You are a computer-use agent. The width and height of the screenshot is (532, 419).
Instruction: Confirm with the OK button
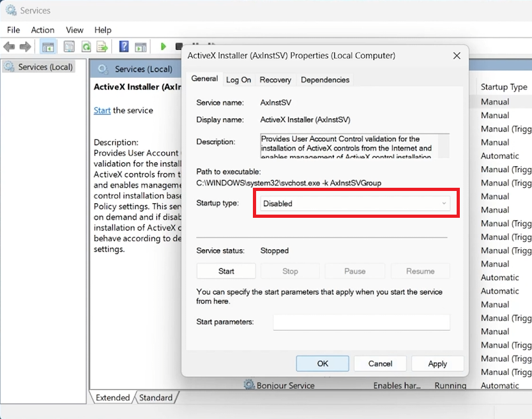tap(323, 363)
